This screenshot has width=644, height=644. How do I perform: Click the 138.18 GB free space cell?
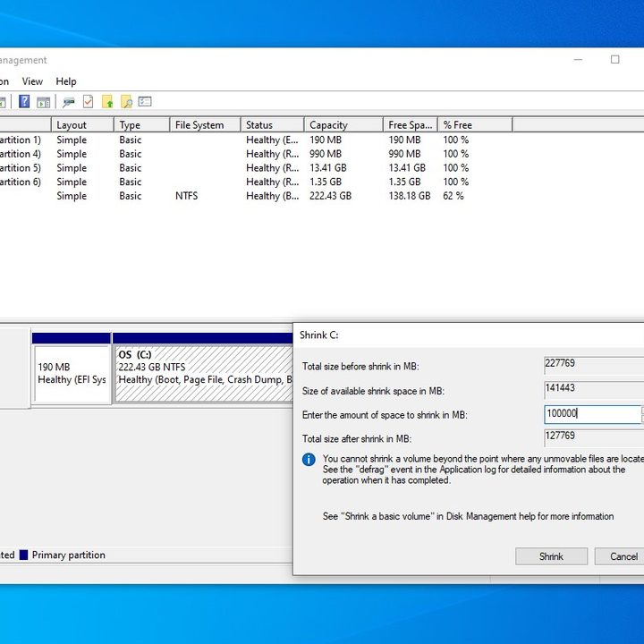tap(410, 196)
